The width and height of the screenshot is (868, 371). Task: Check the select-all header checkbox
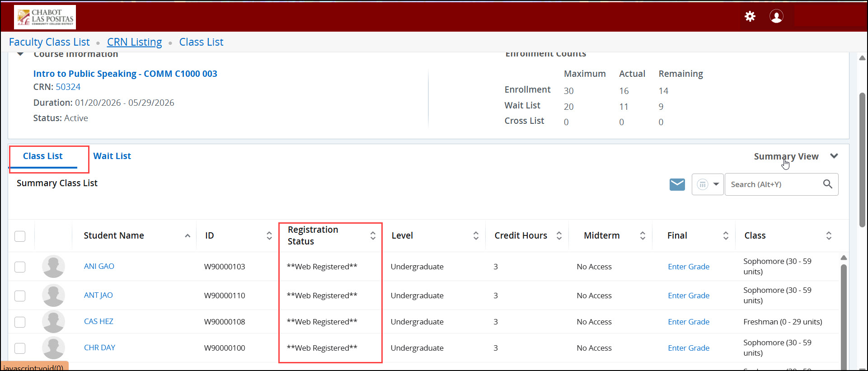20,236
